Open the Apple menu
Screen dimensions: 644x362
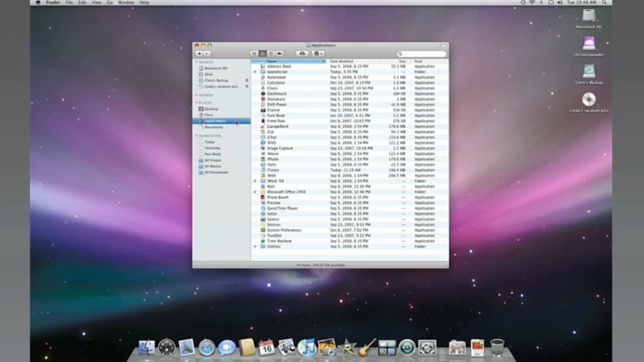[x=38, y=3]
